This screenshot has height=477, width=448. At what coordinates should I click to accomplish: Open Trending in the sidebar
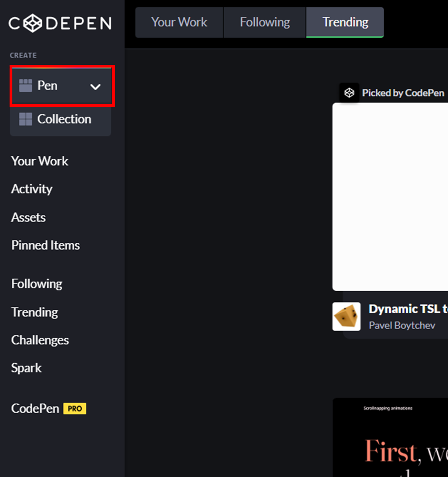pyautogui.click(x=35, y=312)
